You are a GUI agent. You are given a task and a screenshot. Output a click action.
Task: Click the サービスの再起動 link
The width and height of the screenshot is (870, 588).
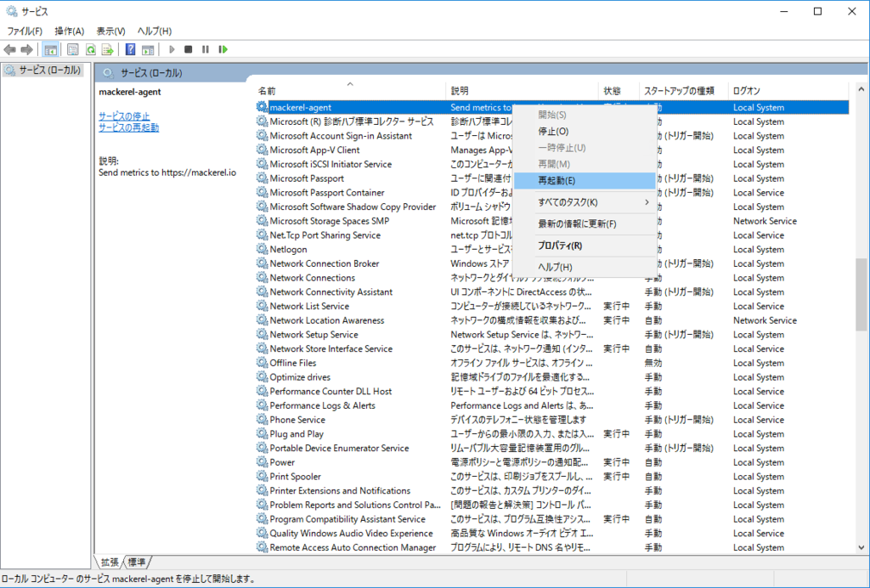tap(129, 127)
